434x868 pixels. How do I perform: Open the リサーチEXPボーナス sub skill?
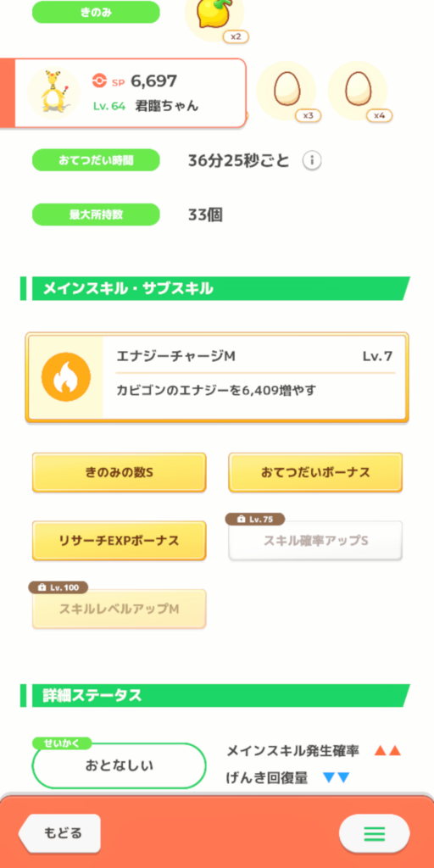119,540
